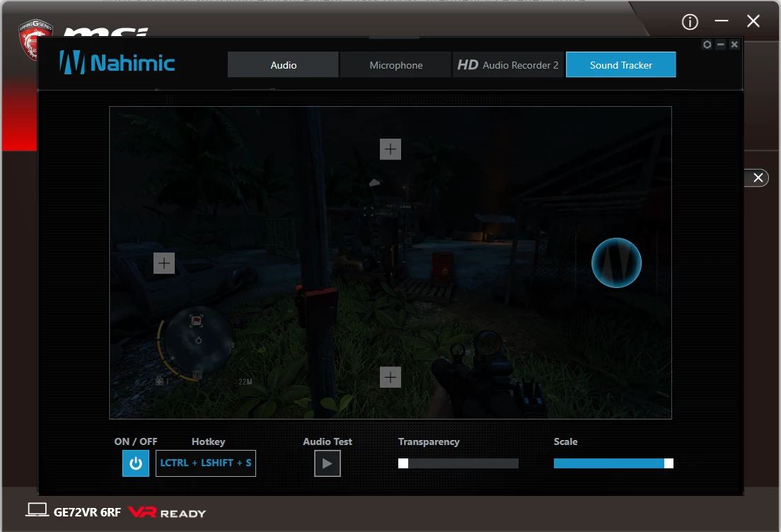Minimize the MSI Dragon Center window
The image size is (781, 532).
click(722, 21)
